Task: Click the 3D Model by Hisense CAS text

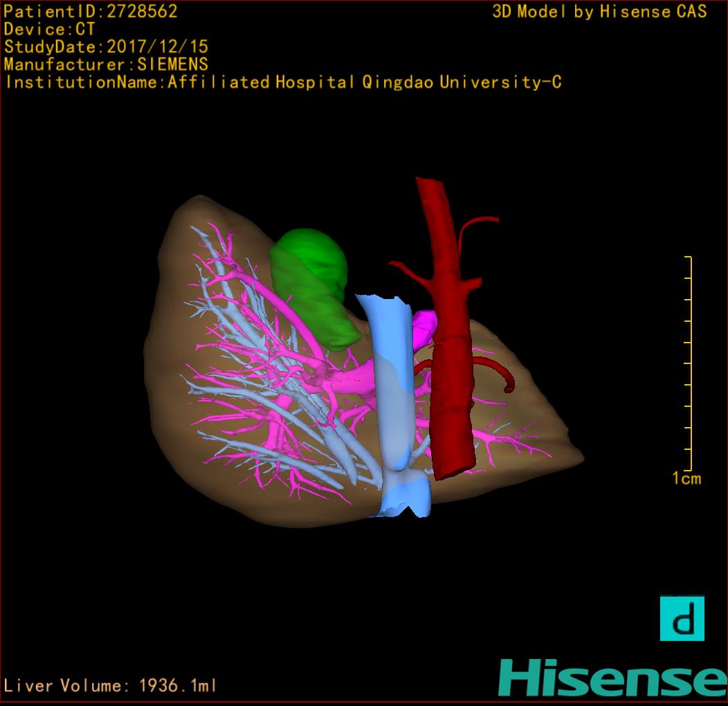Action: pos(599,12)
